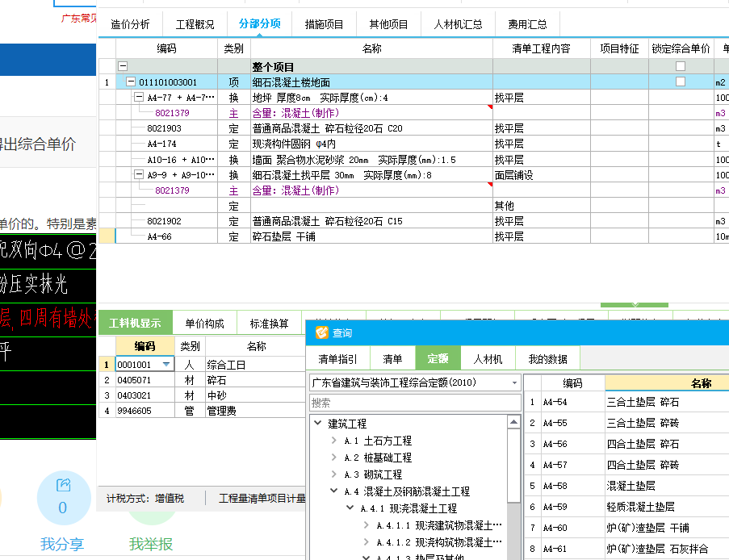729x560 pixels.
Task: Select material row 0403021 中砂
Action: 202,395
